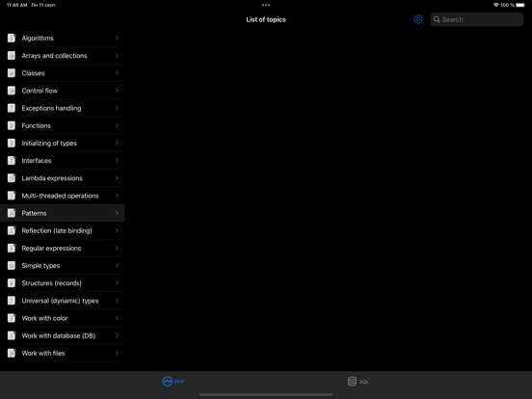Click the List of topics title
Image resolution: width=532 pixels, height=399 pixels.
pyautogui.click(x=266, y=19)
